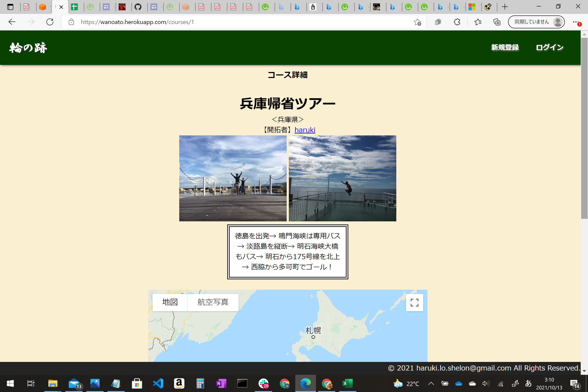This screenshot has height=392, width=588.
Task: Open the Favorites list
Action: (x=478, y=22)
